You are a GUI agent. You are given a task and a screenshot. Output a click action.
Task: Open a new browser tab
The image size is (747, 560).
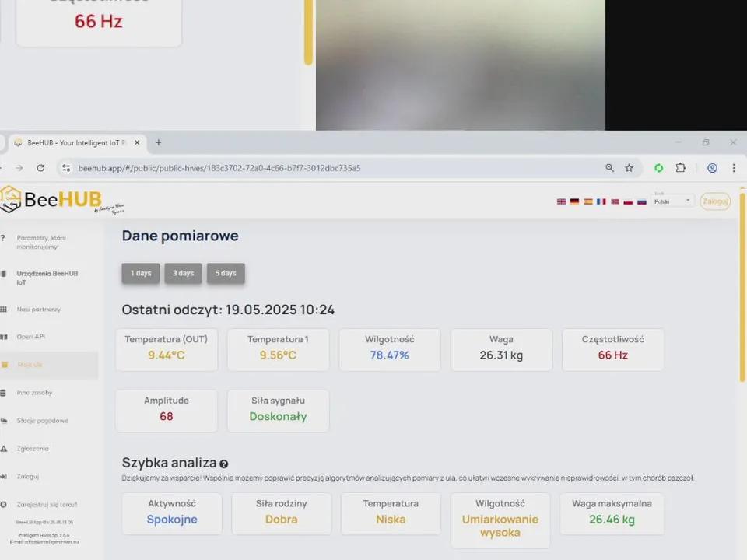coord(159,143)
